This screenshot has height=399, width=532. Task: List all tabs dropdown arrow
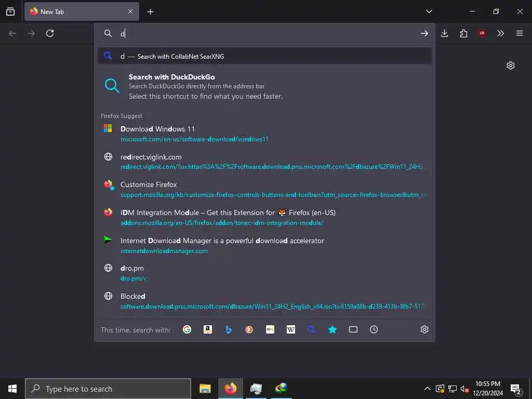click(x=429, y=11)
